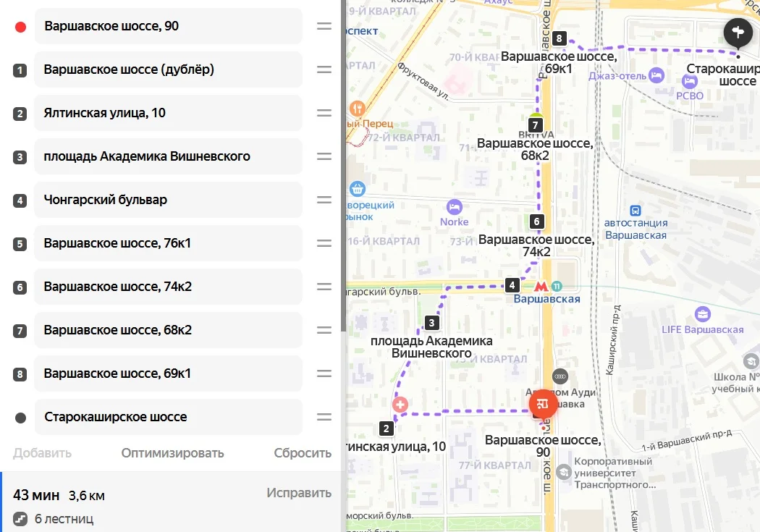Click the Джаз-отель bed icon

[656, 75]
